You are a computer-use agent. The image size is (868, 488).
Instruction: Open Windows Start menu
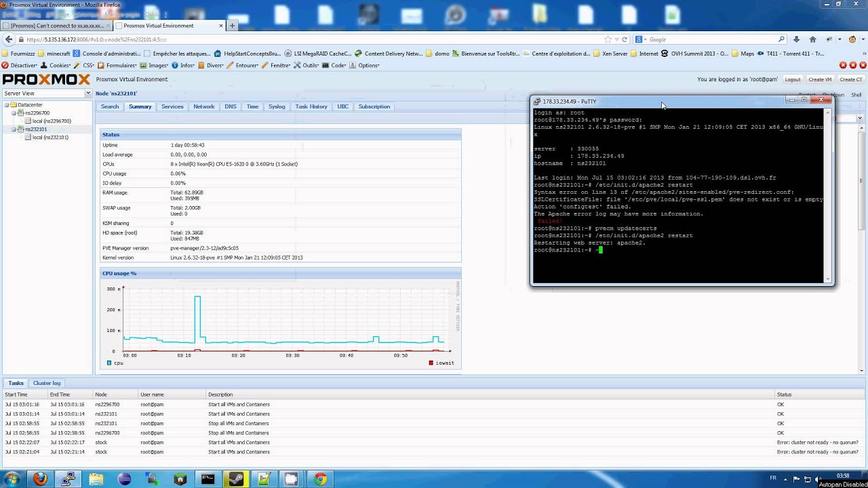12,479
